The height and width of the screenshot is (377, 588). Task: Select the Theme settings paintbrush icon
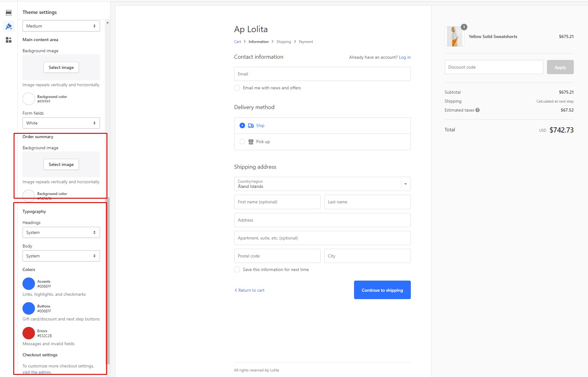(x=9, y=27)
